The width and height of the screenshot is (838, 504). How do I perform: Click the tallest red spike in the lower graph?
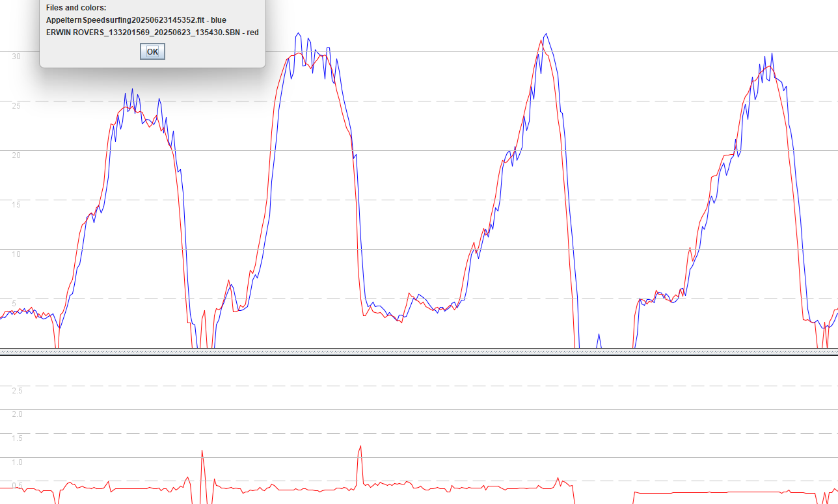(x=360, y=447)
